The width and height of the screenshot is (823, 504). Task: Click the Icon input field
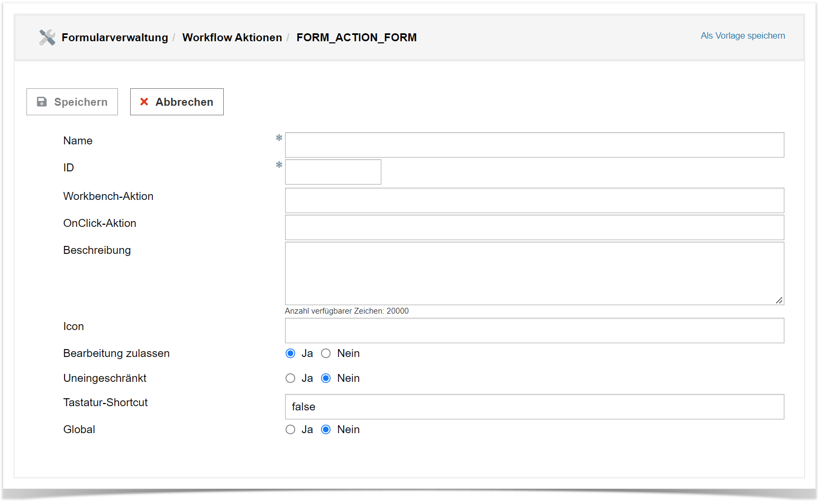pyautogui.click(x=534, y=331)
